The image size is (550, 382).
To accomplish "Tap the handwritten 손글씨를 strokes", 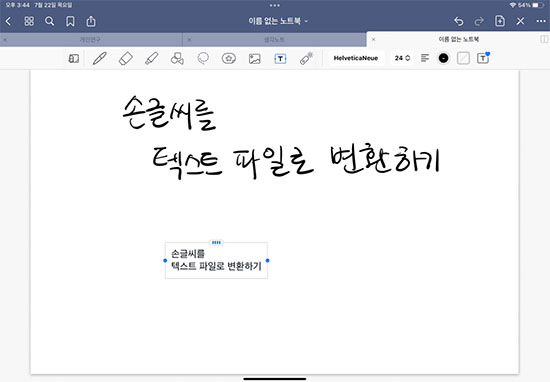I will click(169, 113).
